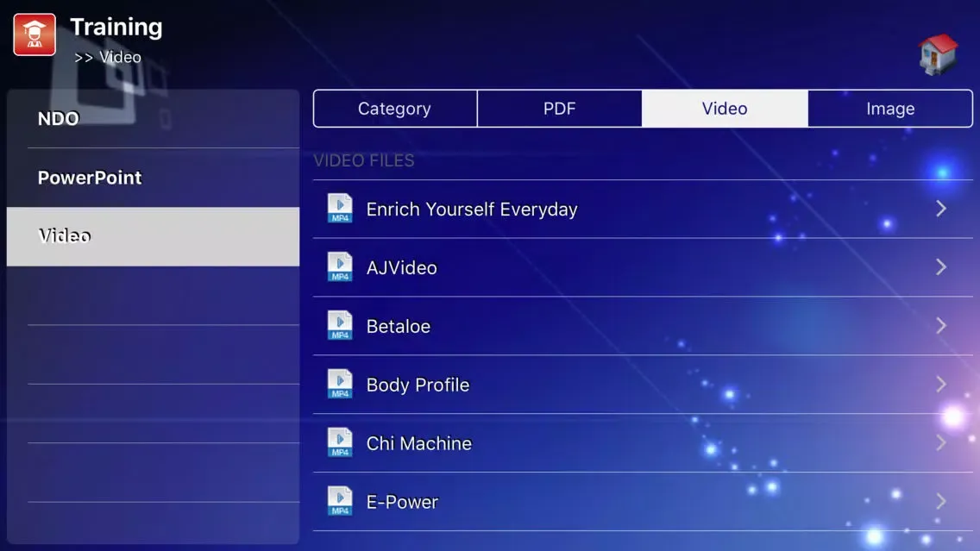Select the Video tab
This screenshot has width=980, height=551.
pos(725,109)
